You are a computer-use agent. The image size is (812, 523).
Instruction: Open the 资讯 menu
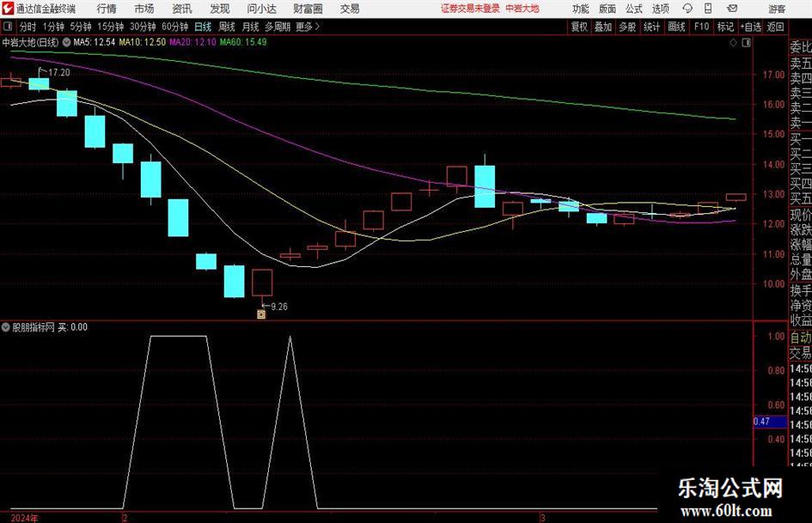point(182,9)
